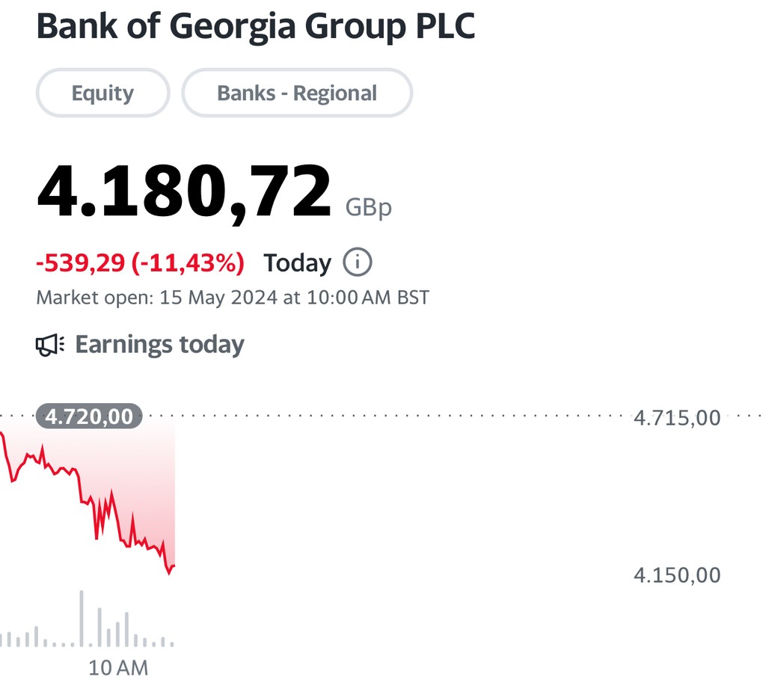Click the current price 4.180,72
Screen dimensions: 766x700
183,191
